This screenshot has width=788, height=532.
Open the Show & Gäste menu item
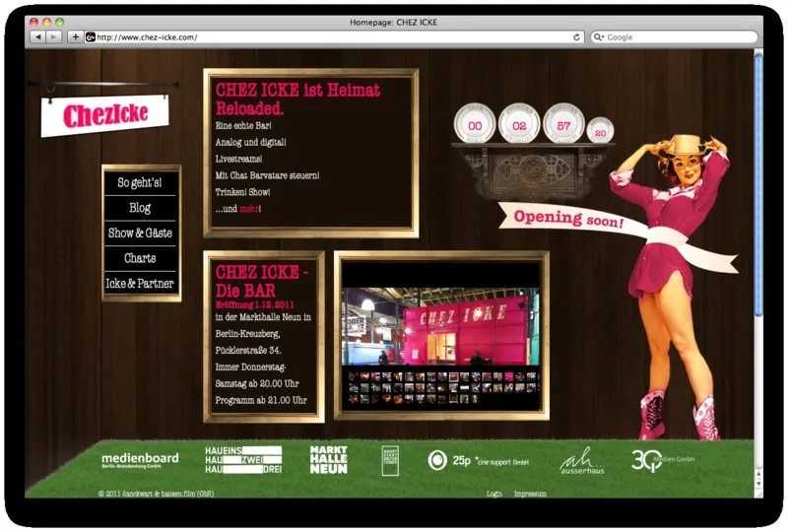point(140,233)
